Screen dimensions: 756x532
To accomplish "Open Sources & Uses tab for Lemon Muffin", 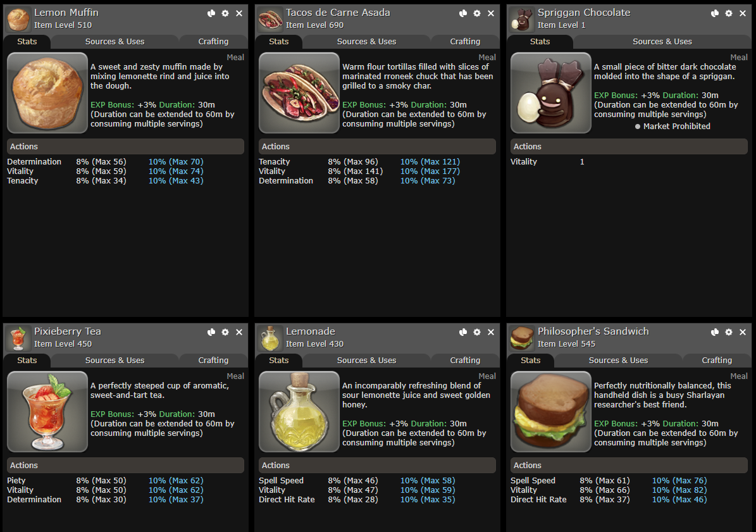I will click(x=115, y=42).
